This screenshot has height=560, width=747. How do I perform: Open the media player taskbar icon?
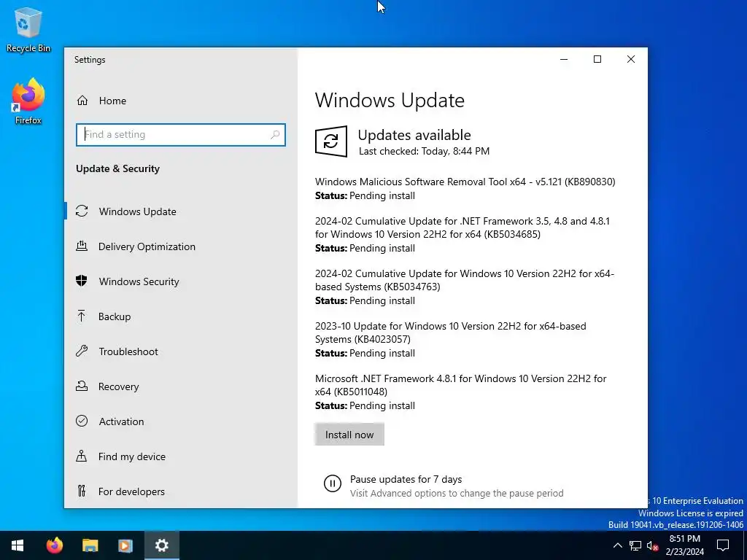pyautogui.click(x=125, y=545)
